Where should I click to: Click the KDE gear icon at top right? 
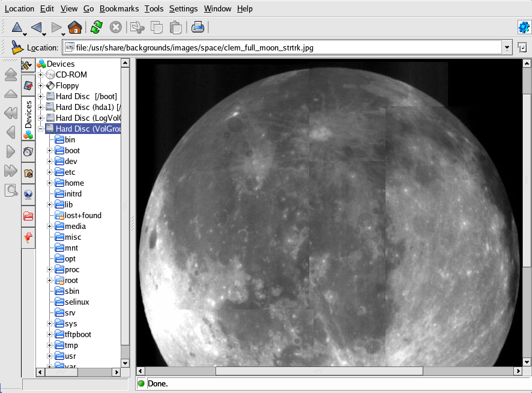coord(524,28)
